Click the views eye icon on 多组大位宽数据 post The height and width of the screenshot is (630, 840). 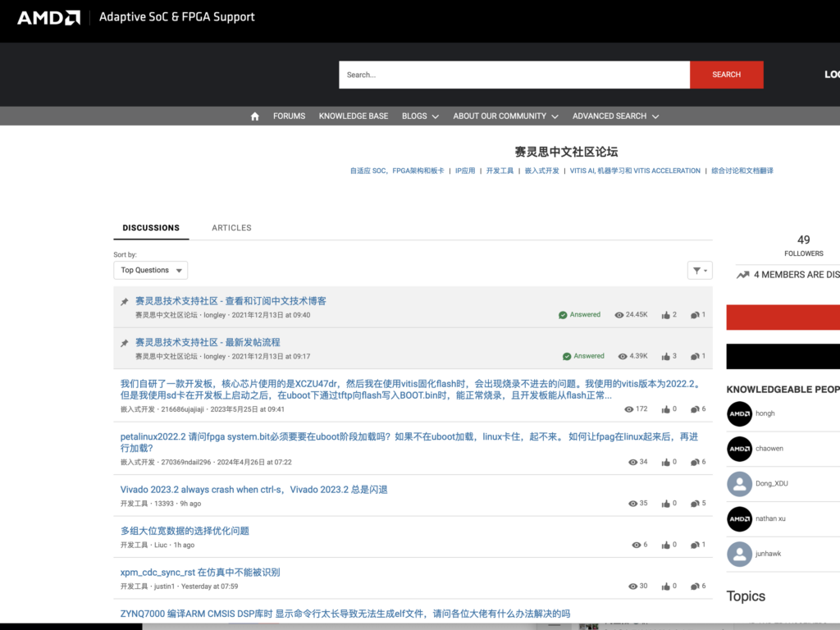(637, 545)
